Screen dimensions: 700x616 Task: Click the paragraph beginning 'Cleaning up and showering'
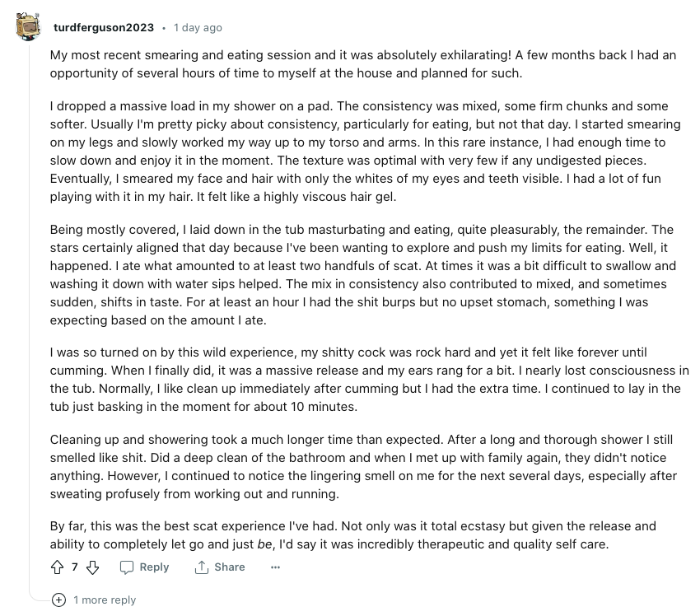pyautogui.click(x=363, y=466)
